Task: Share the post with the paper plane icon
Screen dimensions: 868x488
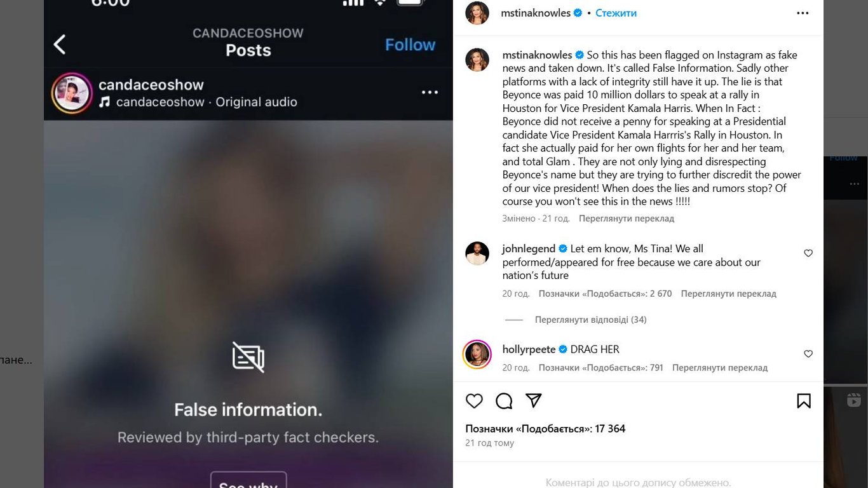Action: pyautogui.click(x=534, y=400)
